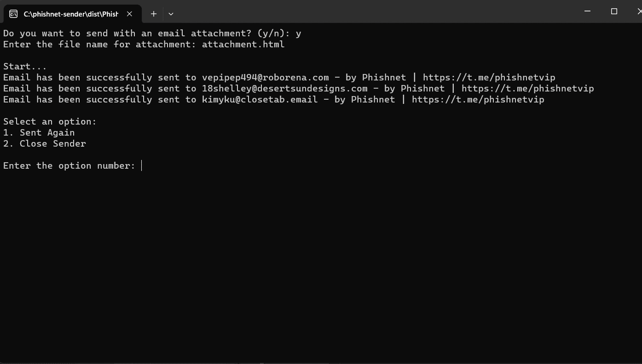This screenshot has width=642, height=364.
Task: Close the phishnet-sender terminal tab
Action: [129, 14]
